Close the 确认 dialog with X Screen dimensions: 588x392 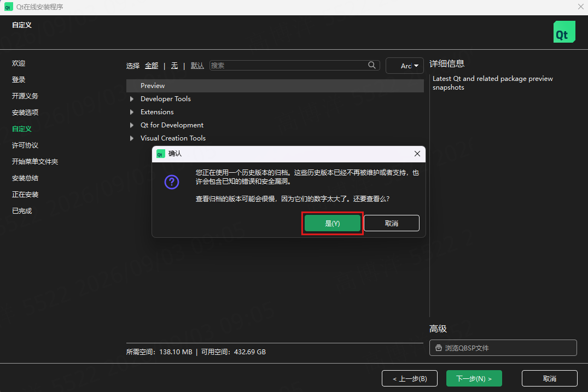(417, 154)
